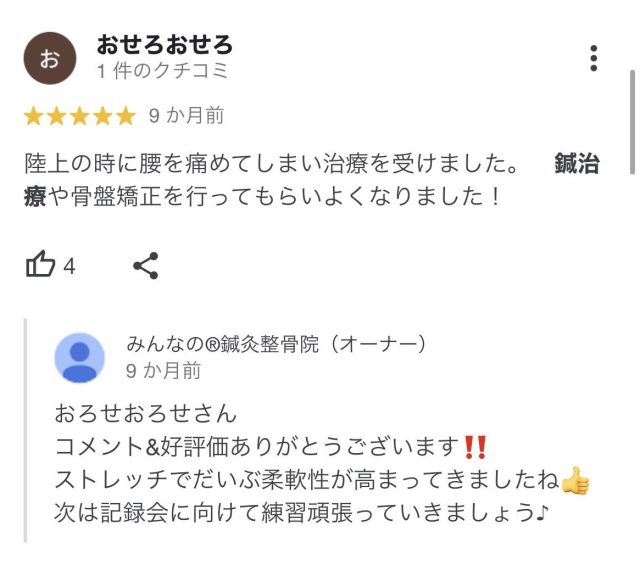
Task: Click reply line コメント&好評価ありがとうございます
Action: [257, 446]
